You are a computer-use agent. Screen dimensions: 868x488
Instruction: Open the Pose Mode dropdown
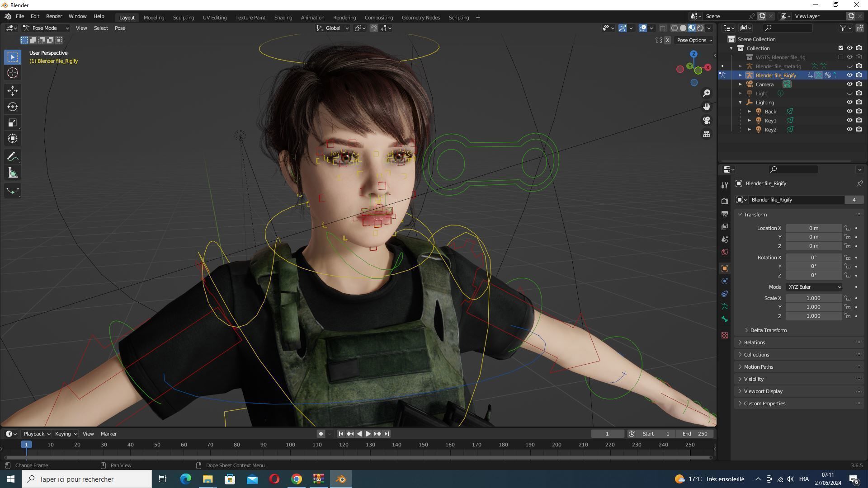coord(46,28)
